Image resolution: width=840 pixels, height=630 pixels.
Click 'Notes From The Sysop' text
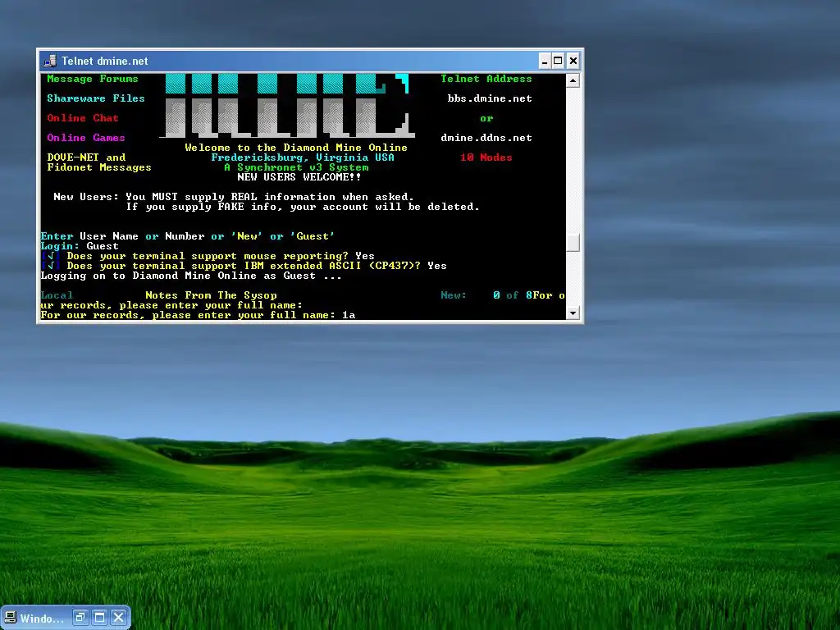[x=211, y=295]
